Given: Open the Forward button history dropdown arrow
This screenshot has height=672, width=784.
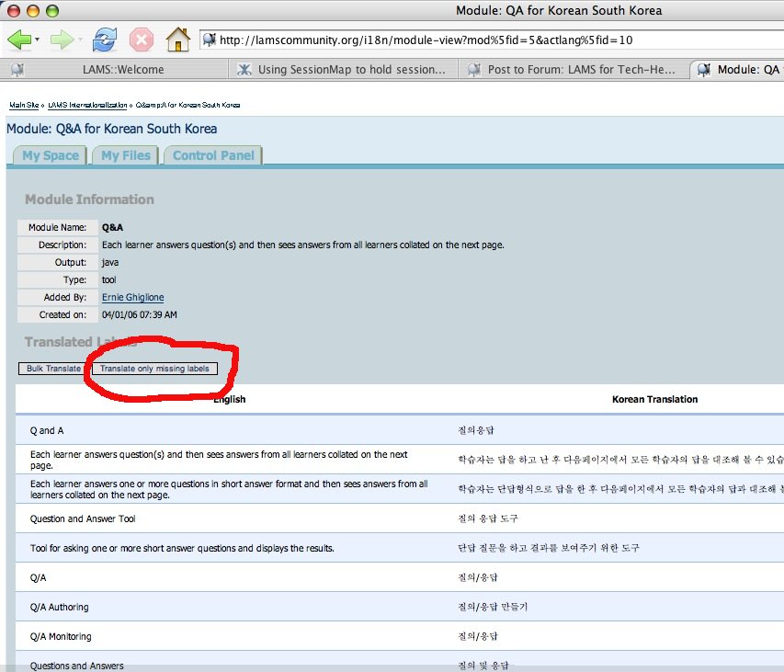Looking at the screenshot, I should click(x=80, y=40).
